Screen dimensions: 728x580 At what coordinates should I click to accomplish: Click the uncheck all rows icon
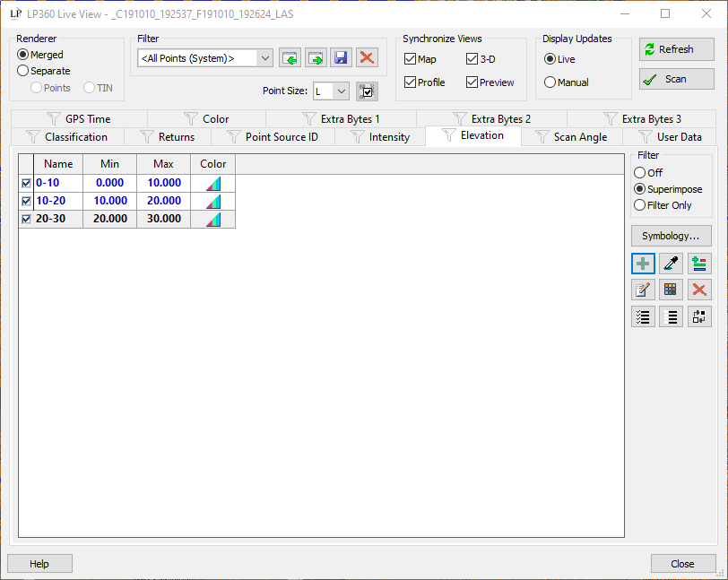coord(671,316)
